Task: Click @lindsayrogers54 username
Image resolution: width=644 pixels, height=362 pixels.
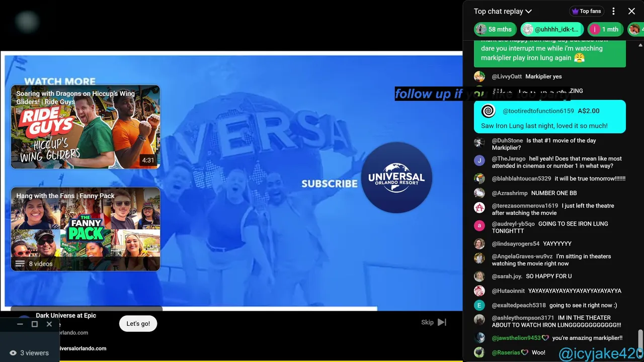Action: (x=516, y=244)
